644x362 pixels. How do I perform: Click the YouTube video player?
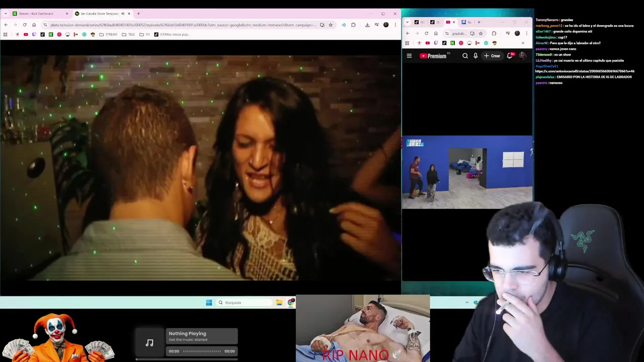(x=467, y=172)
